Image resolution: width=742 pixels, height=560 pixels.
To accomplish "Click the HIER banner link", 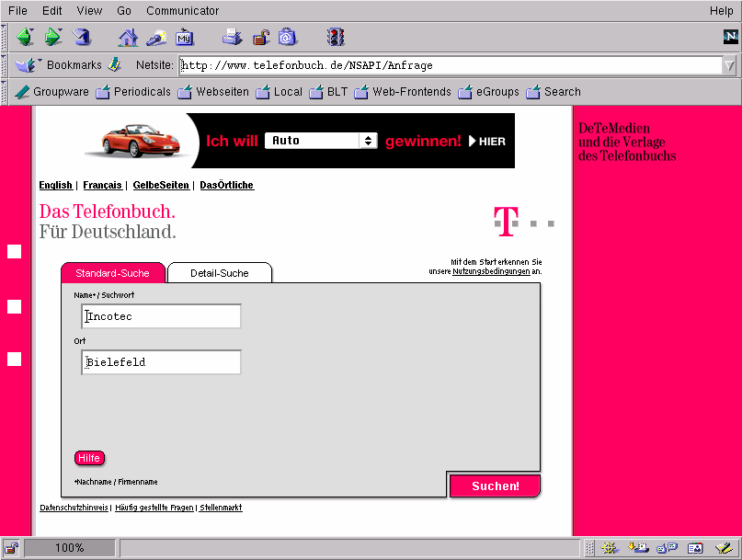I will (487, 141).
